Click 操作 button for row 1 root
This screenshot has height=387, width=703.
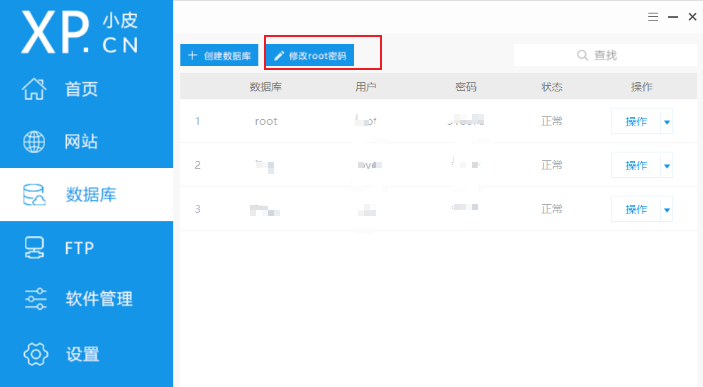(x=636, y=122)
